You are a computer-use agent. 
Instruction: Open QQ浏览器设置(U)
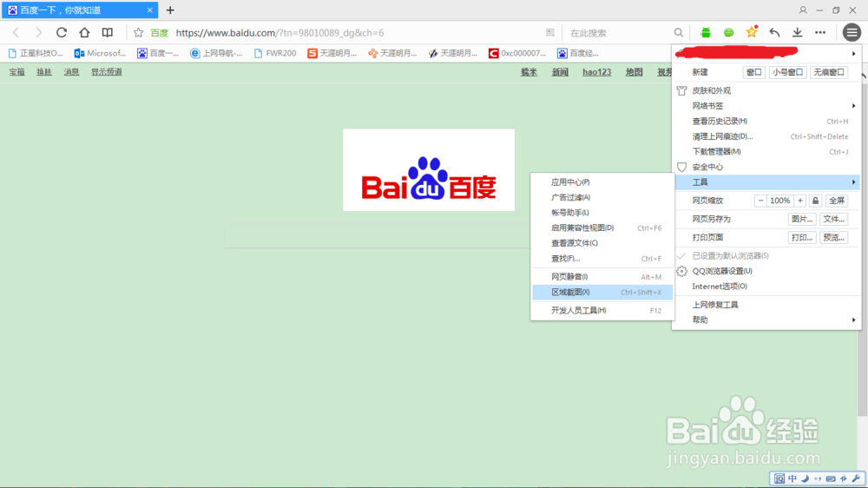pyautogui.click(x=766, y=271)
